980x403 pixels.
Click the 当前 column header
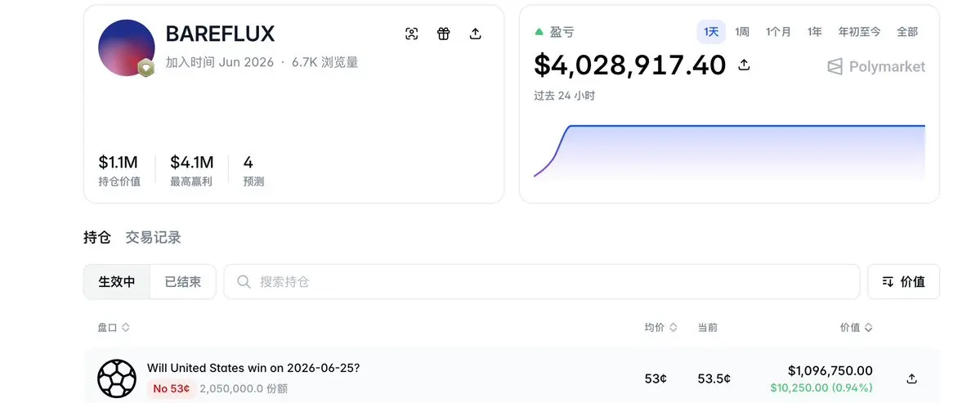(708, 328)
